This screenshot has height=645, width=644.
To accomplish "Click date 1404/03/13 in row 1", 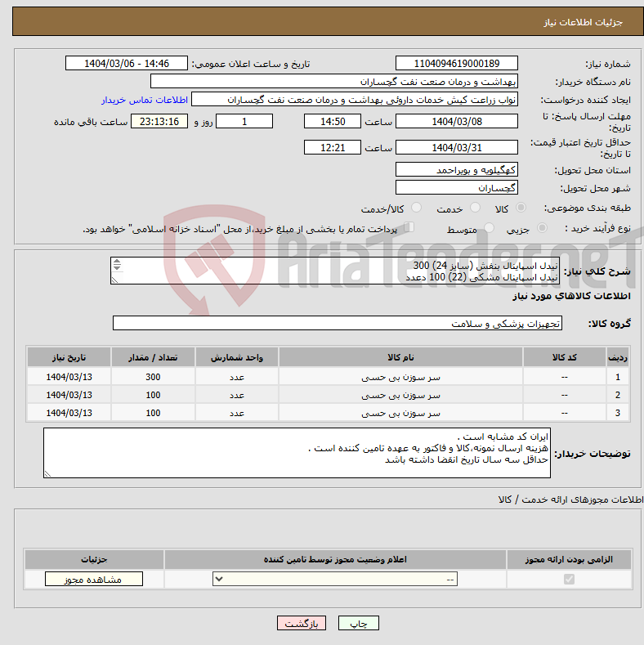I will (69, 377).
